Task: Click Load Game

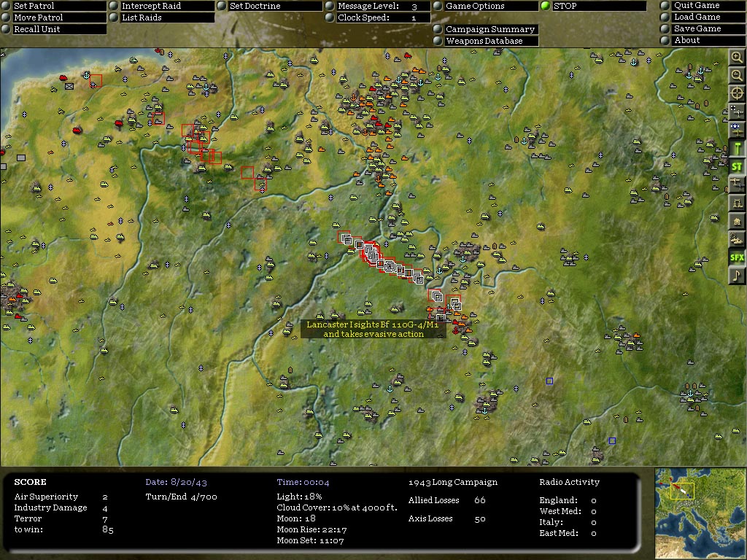Action: (x=703, y=17)
